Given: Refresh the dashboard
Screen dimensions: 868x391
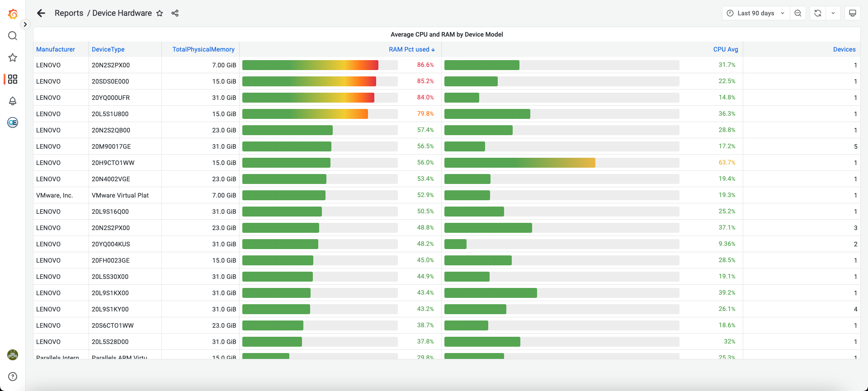Looking at the screenshot, I should (x=818, y=13).
